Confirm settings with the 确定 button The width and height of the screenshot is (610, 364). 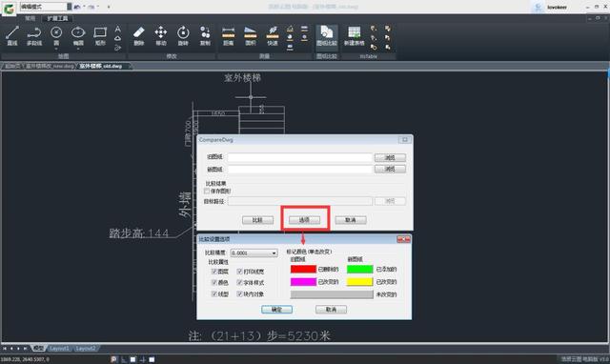276,310
